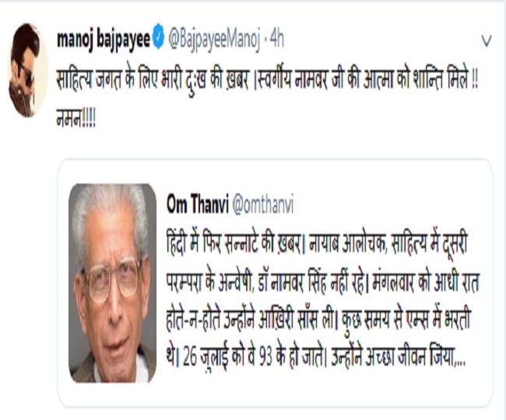Click the quoted tweet's Hindi text
Image resolution: width=506 pixels, height=420 pixels.
pos(323,299)
